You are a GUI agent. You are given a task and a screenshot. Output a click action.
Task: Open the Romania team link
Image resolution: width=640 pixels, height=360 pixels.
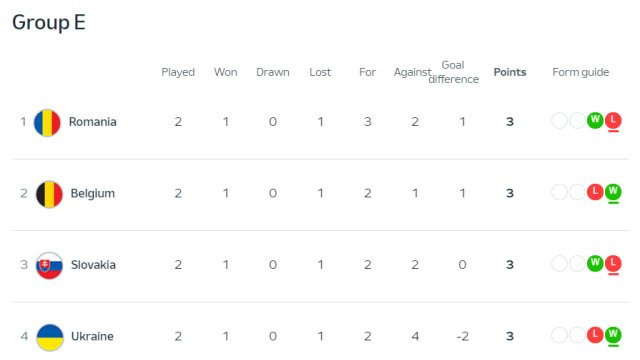[x=93, y=122]
